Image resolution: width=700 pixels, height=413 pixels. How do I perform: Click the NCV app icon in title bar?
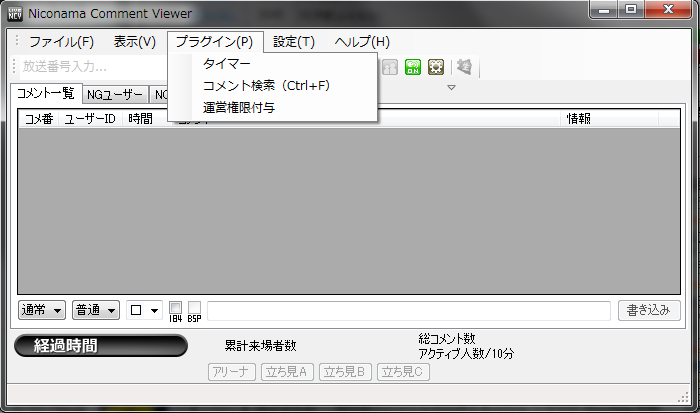pyautogui.click(x=15, y=13)
